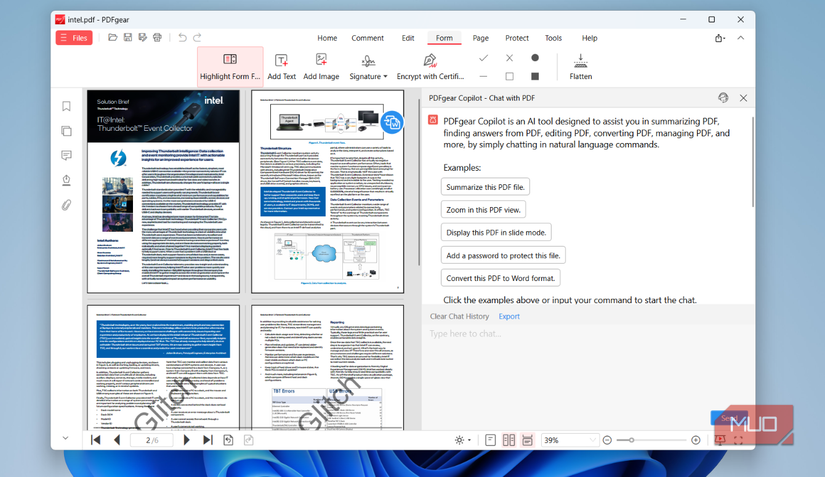Click 'Add a password to protect this file.'
This screenshot has height=477, width=825.
coord(503,255)
